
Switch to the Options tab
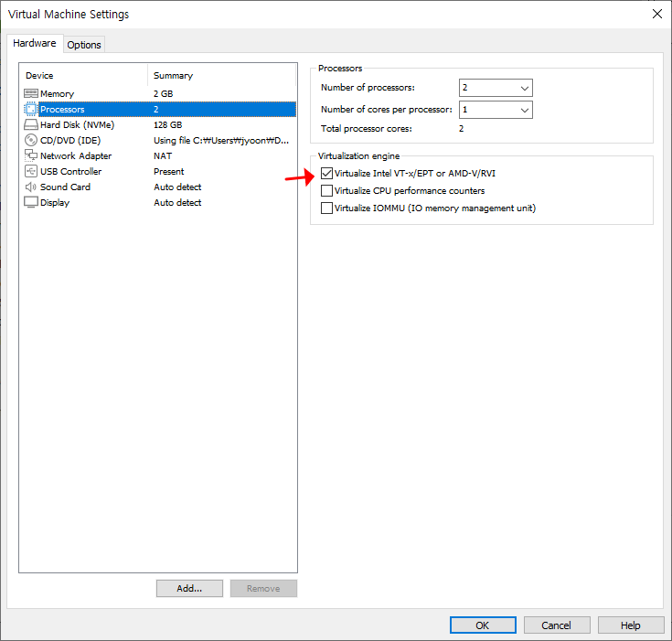[84, 45]
